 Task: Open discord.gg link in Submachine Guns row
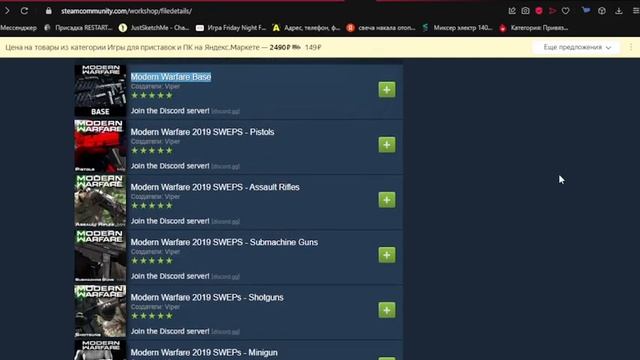[225, 277]
